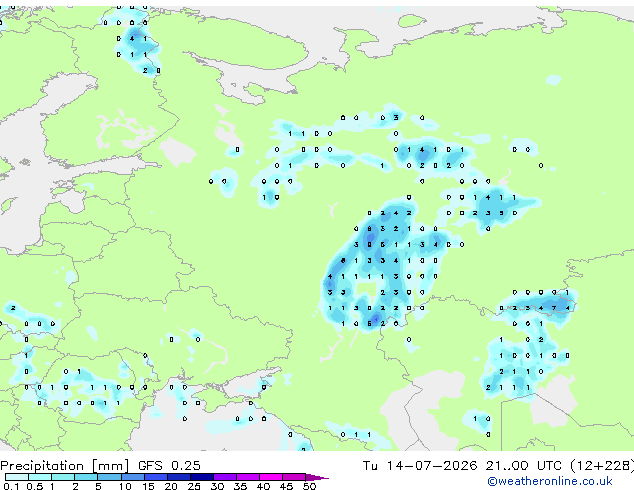Select the 45–50 mm legend color swatch
The image size is (634, 490).
pyautogui.click(x=294, y=477)
